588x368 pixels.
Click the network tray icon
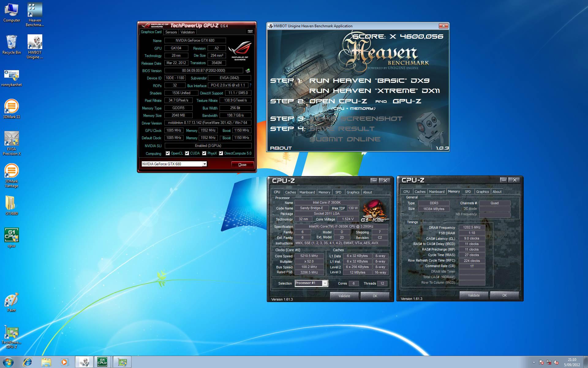549,362
